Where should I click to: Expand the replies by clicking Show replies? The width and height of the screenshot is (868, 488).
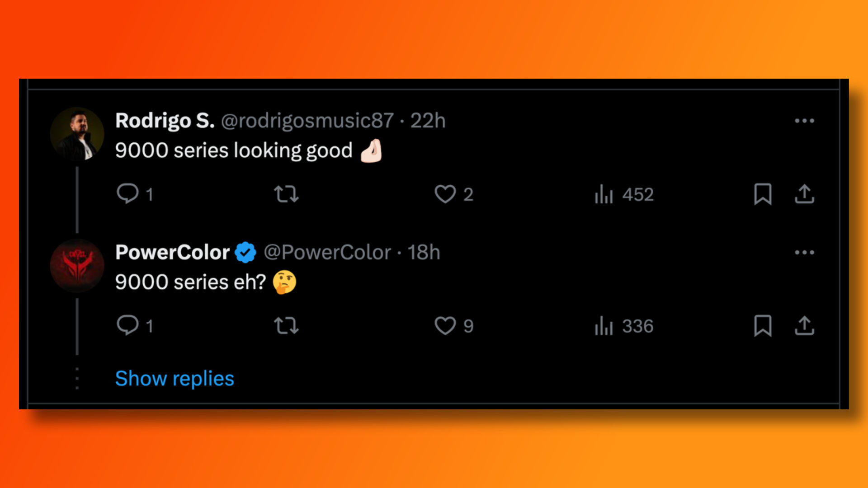175,377
